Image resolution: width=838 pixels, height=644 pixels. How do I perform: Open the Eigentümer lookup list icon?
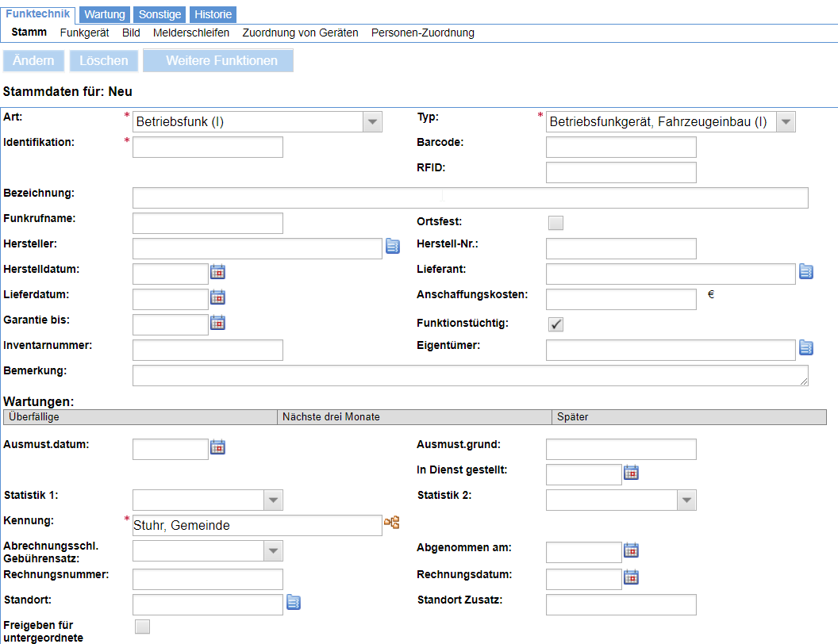point(806,347)
